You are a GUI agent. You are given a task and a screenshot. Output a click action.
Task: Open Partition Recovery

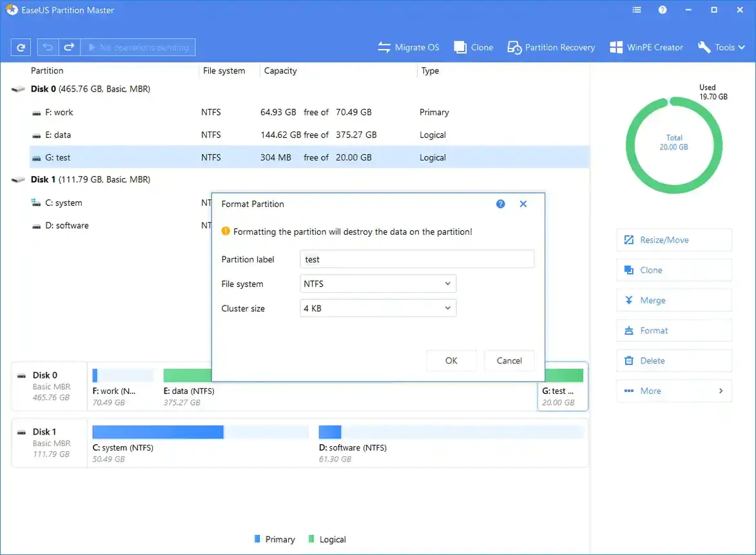click(551, 47)
